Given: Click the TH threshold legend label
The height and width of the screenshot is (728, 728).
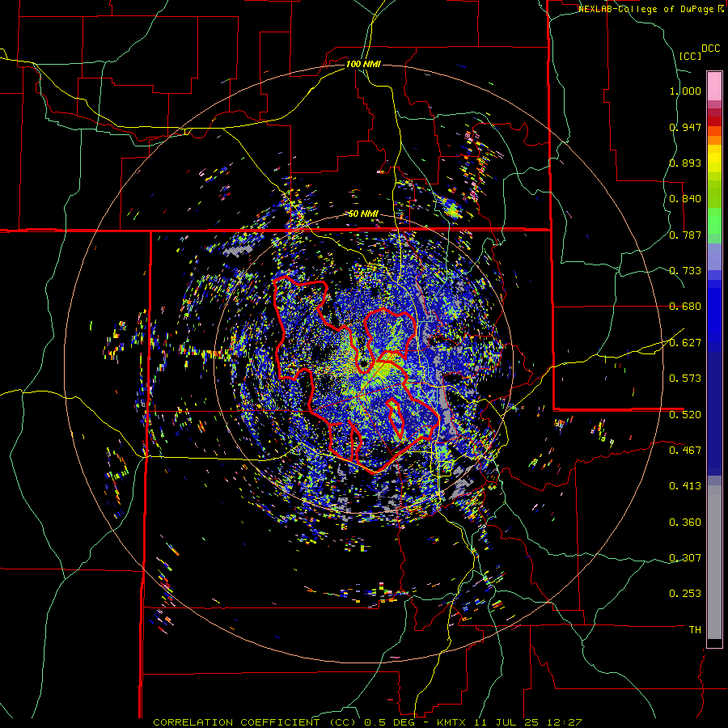Looking at the screenshot, I should point(695,630).
